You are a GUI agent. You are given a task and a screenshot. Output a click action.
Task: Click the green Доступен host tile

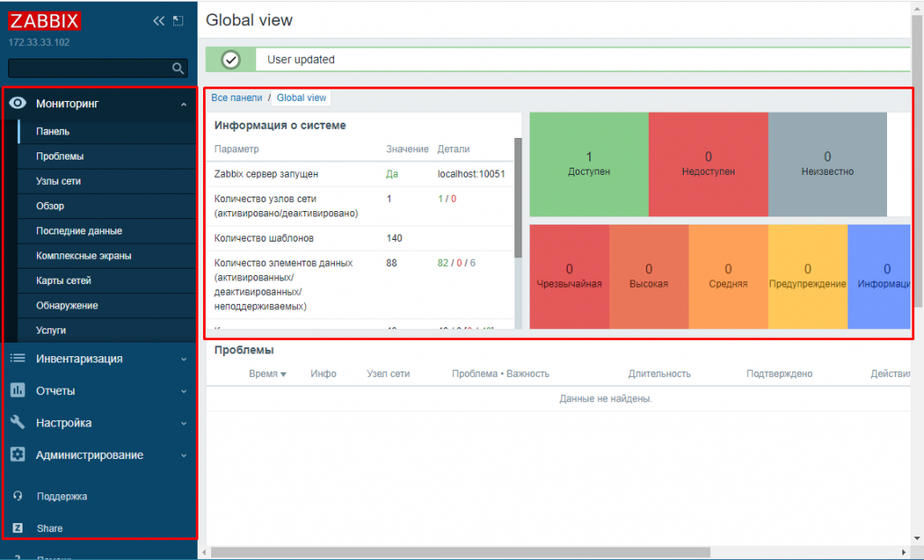[x=588, y=164]
